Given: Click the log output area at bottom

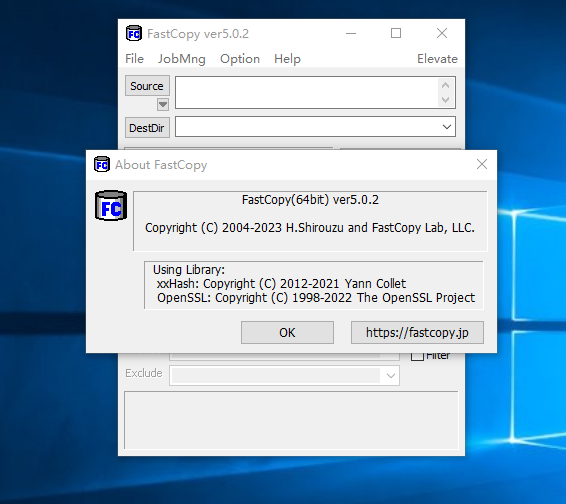Looking at the screenshot, I should tap(291, 420).
